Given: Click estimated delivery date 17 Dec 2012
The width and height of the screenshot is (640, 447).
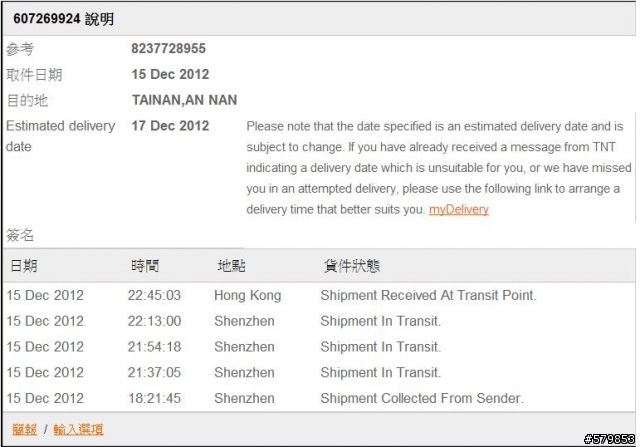Looking at the screenshot, I should tap(170, 126).
